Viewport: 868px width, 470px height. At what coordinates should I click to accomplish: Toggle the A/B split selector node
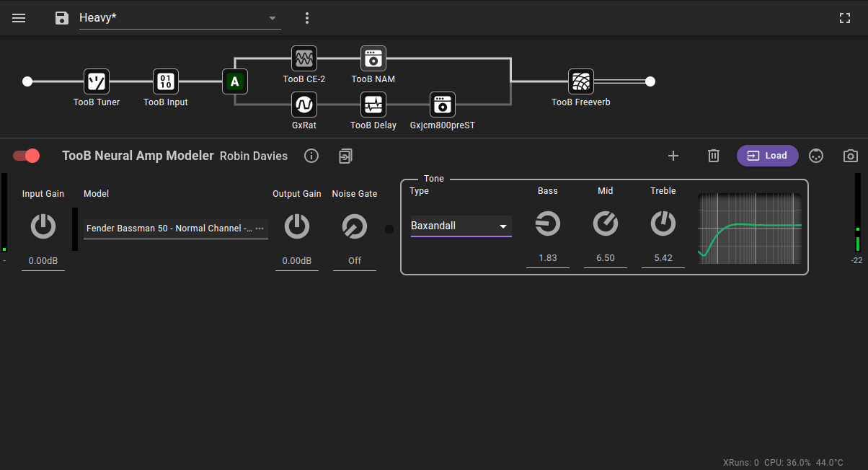[x=234, y=81]
